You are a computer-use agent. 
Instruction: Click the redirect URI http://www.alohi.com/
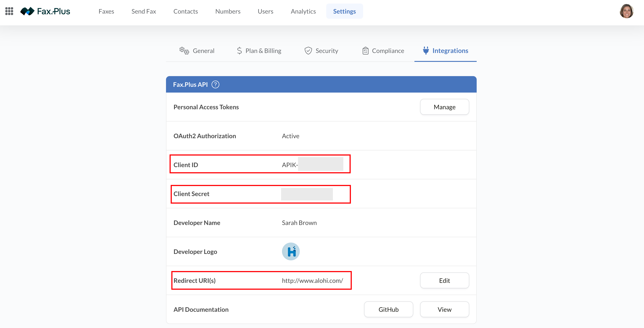pyautogui.click(x=312, y=281)
